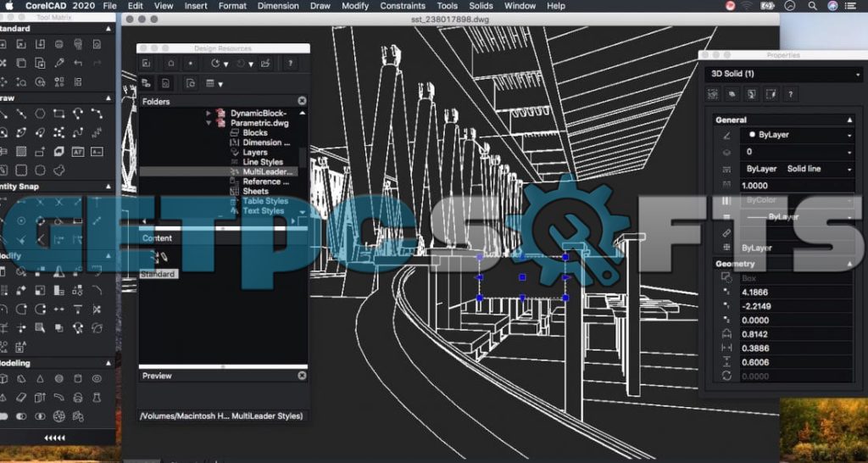Open the Modify menu

tap(355, 6)
